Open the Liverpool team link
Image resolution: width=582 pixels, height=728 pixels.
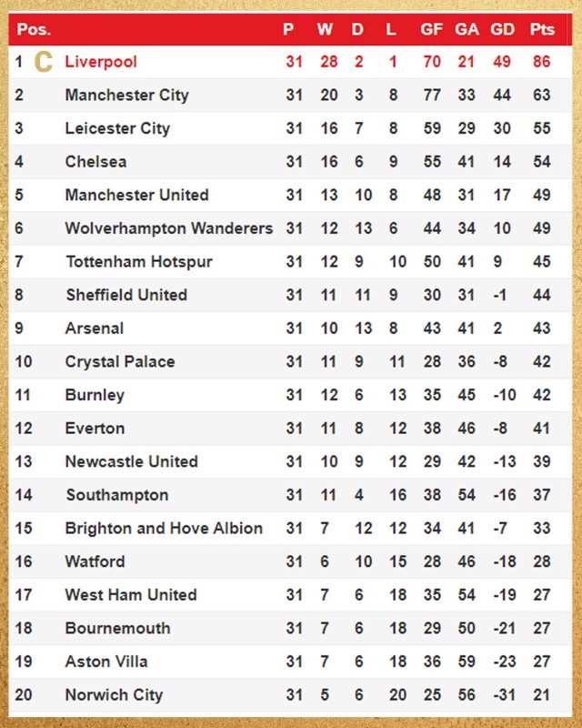point(101,62)
